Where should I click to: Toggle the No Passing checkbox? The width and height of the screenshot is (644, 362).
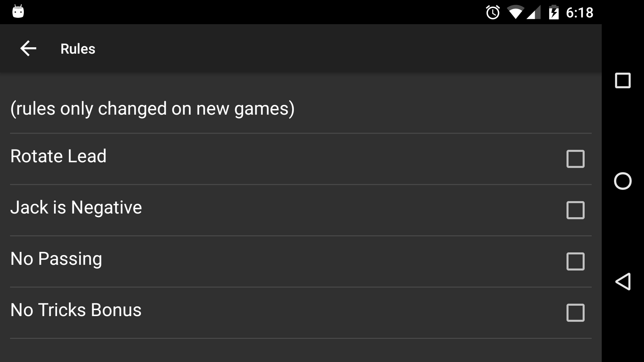[575, 261]
